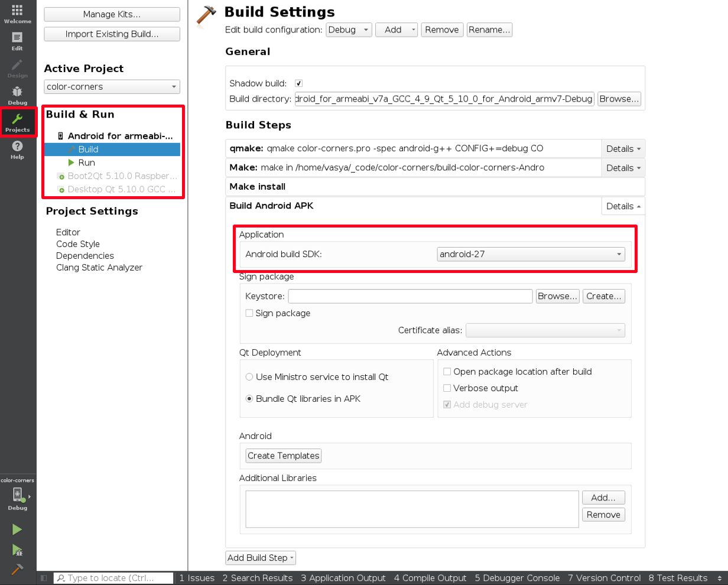The width and height of the screenshot is (728, 585).
Task: Click Import Existing Build button
Action: [x=112, y=34]
